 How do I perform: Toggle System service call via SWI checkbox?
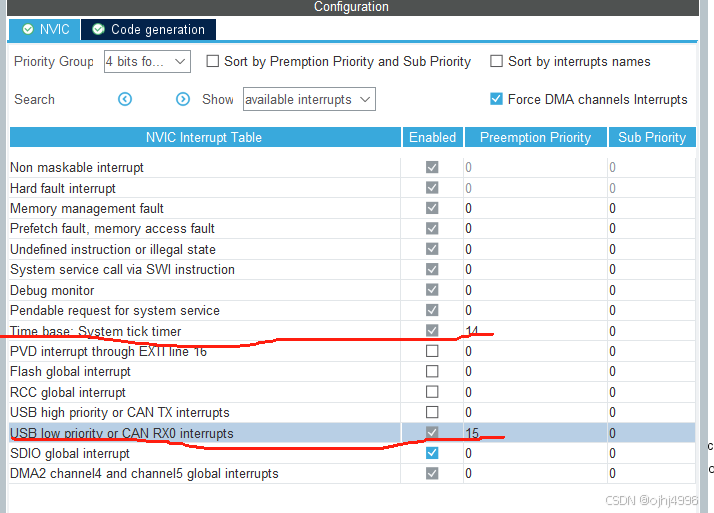(432, 269)
